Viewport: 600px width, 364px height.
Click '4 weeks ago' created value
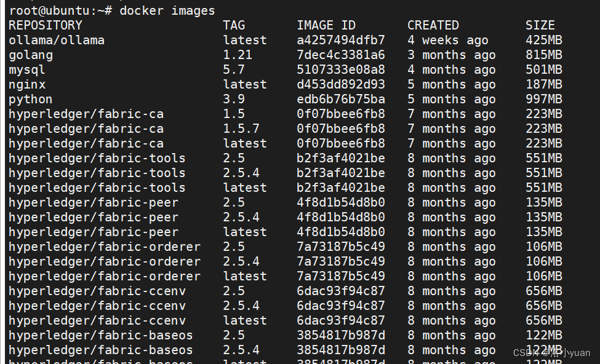pos(448,41)
